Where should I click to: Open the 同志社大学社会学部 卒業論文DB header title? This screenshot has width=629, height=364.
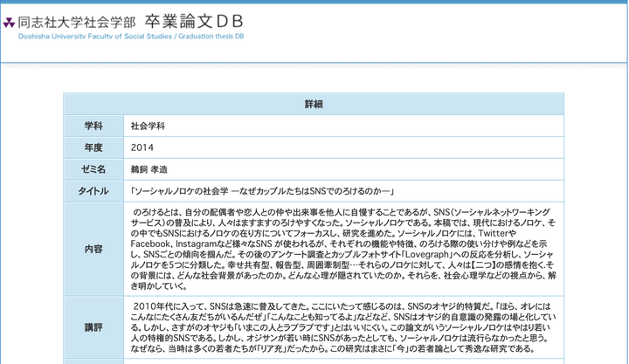[x=130, y=22]
